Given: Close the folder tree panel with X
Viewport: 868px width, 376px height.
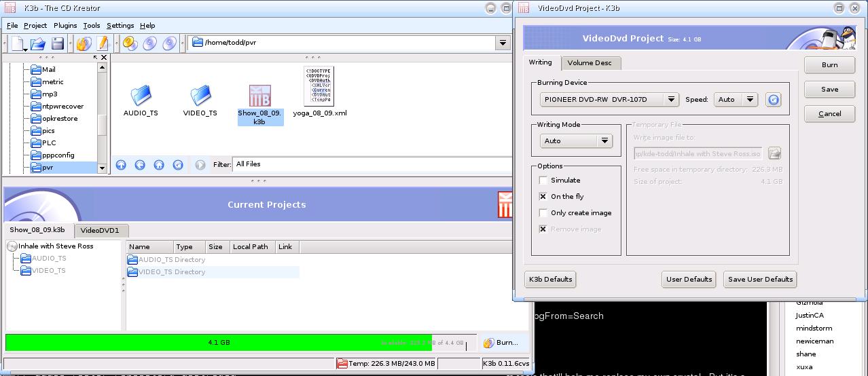Looking at the screenshot, I should 104,58.
